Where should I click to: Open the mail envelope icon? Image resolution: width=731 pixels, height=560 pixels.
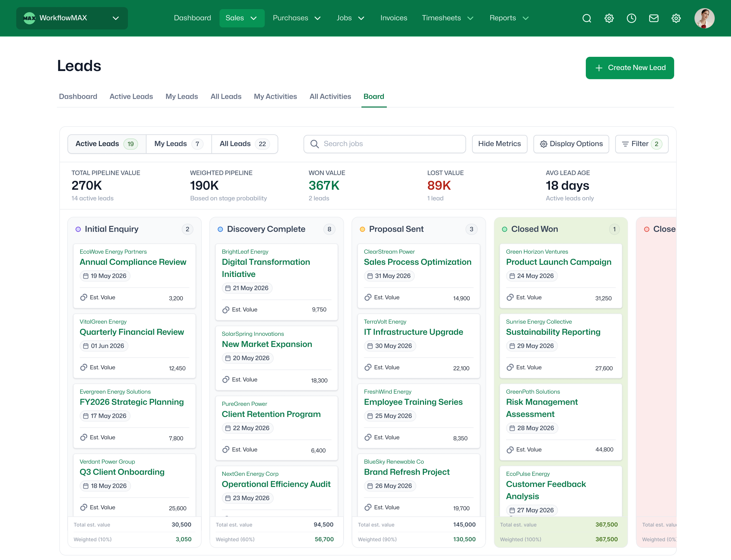point(654,18)
